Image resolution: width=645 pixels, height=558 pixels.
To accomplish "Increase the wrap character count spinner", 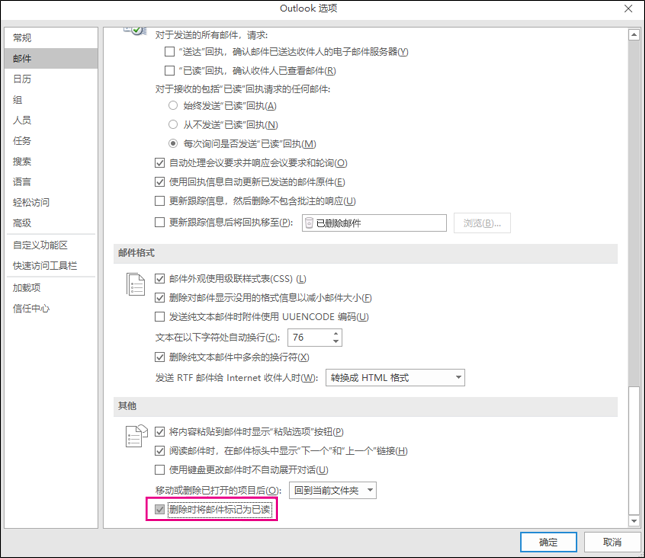I will tap(336, 333).
